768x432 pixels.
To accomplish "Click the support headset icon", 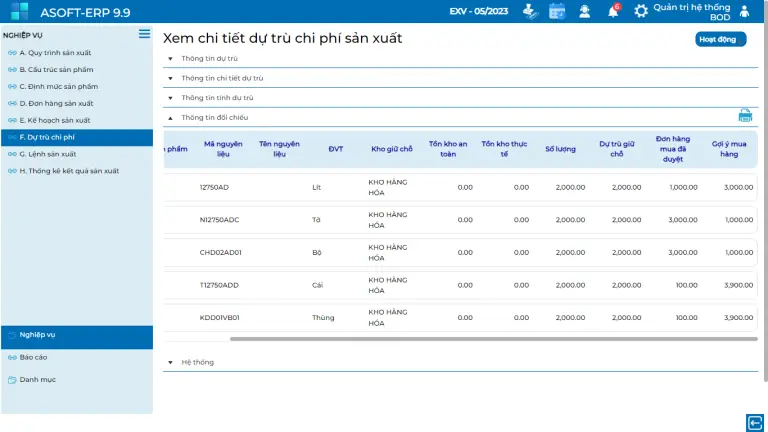I will (585, 11).
